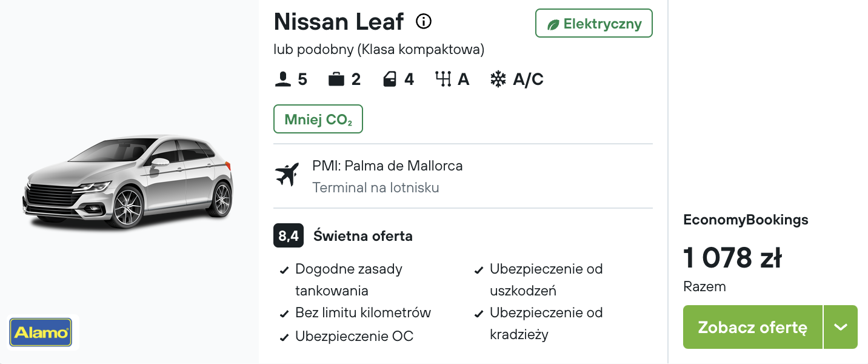868x364 pixels.
Task: Click the automatic gearbox icon labeled A
Action: point(443,79)
